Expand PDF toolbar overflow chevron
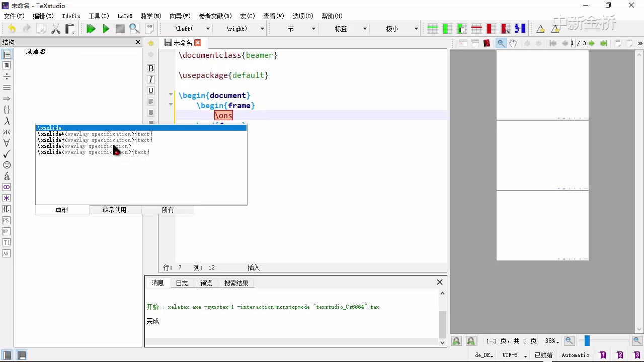 [x=640, y=43]
